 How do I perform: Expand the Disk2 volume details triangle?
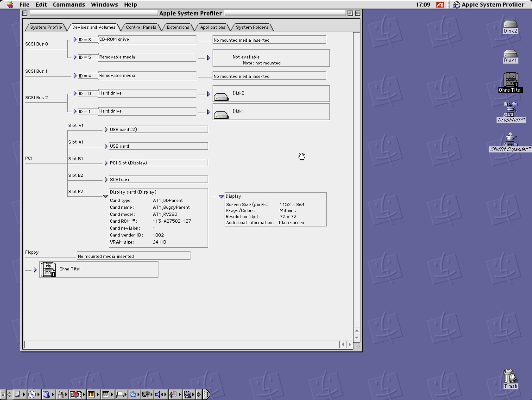(x=208, y=94)
